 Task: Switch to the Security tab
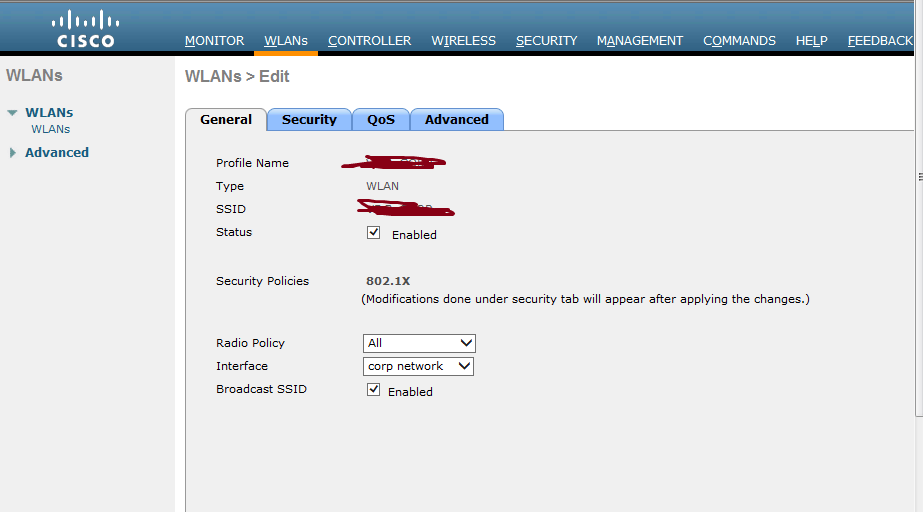pyautogui.click(x=309, y=119)
